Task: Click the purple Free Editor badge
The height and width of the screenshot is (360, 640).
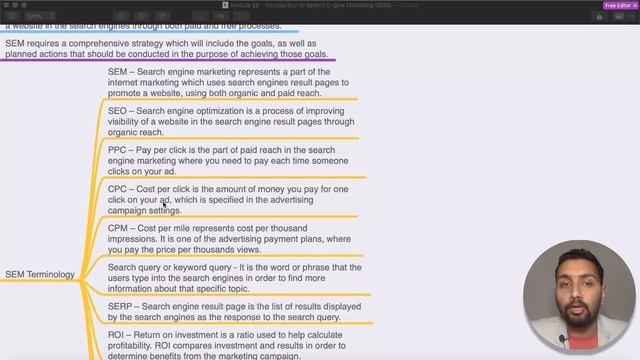Action: pos(620,5)
